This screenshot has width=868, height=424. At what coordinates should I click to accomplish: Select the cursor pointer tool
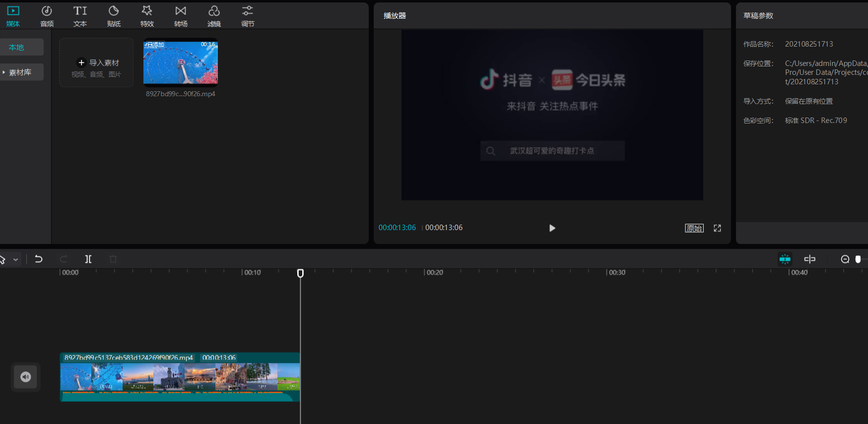pyautogui.click(x=2, y=259)
